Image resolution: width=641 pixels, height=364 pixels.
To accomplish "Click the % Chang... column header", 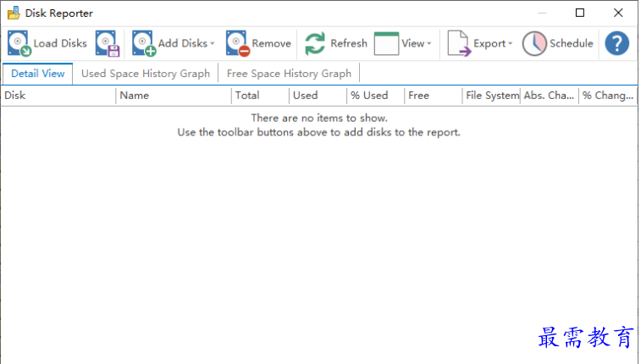I will (608, 96).
